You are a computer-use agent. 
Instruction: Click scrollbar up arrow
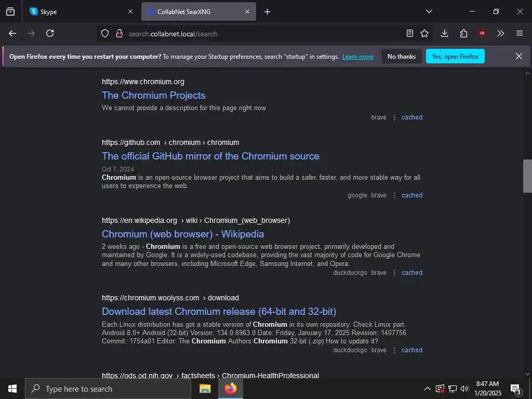tap(527, 73)
